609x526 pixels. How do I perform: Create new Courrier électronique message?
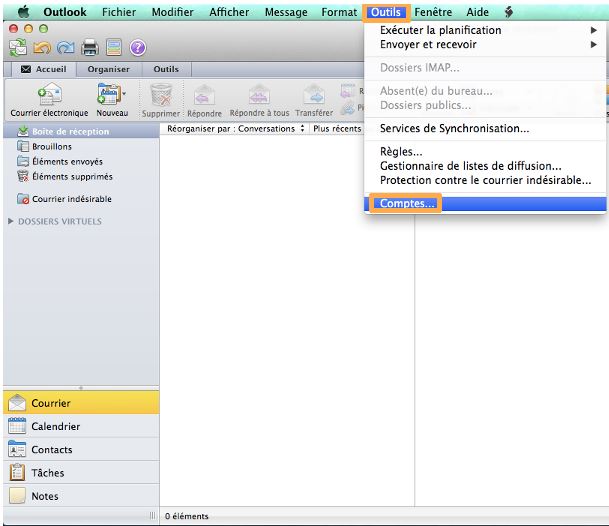49,100
